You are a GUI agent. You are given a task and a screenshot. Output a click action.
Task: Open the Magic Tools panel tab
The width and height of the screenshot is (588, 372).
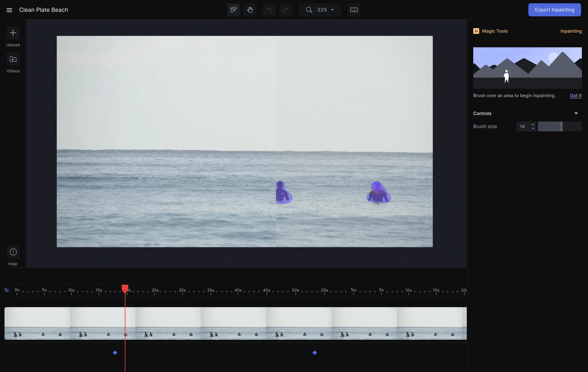pyautogui.click(x=494, y=31)
